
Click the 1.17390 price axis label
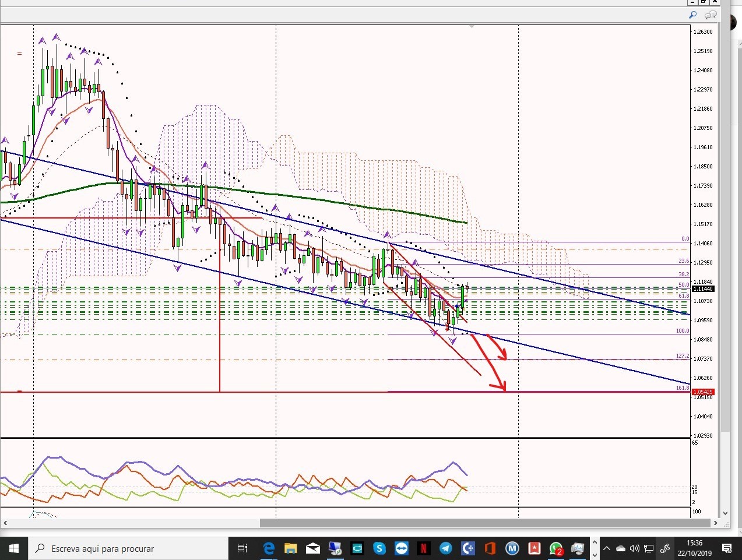pyautogui.click(x=704, y=186)
